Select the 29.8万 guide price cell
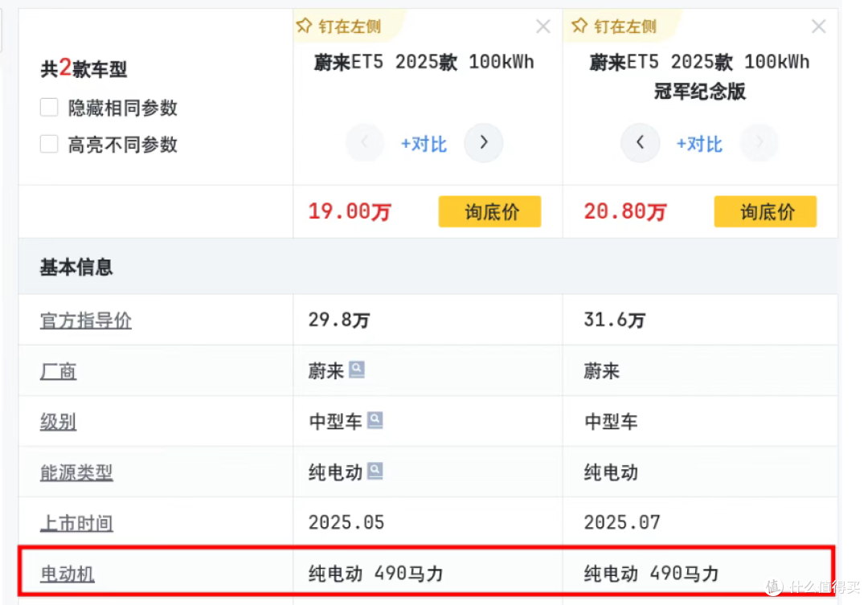 click(428, 320)
